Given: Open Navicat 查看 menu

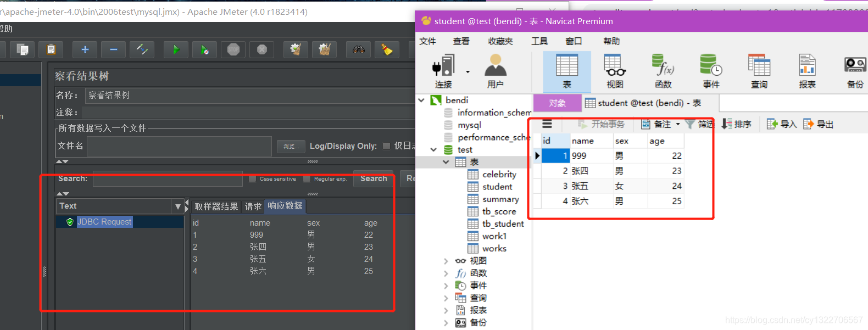Looking at the screenshot, I should point(461,41).
